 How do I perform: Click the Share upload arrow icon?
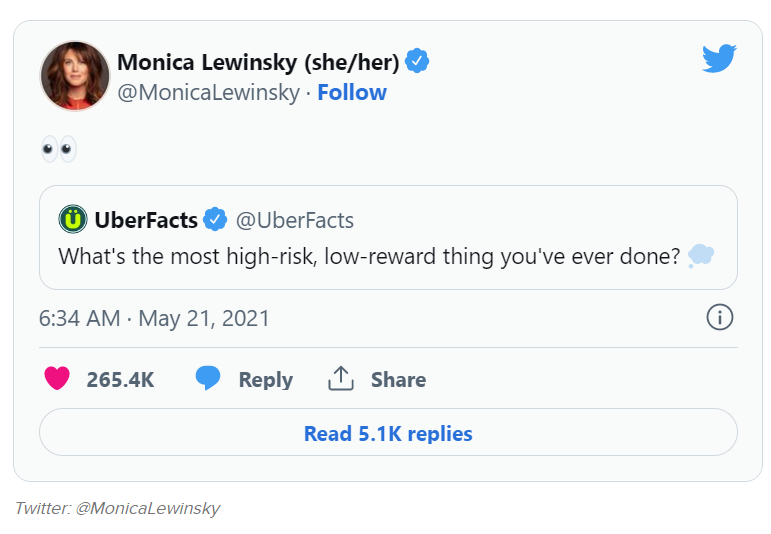point(341,378)
